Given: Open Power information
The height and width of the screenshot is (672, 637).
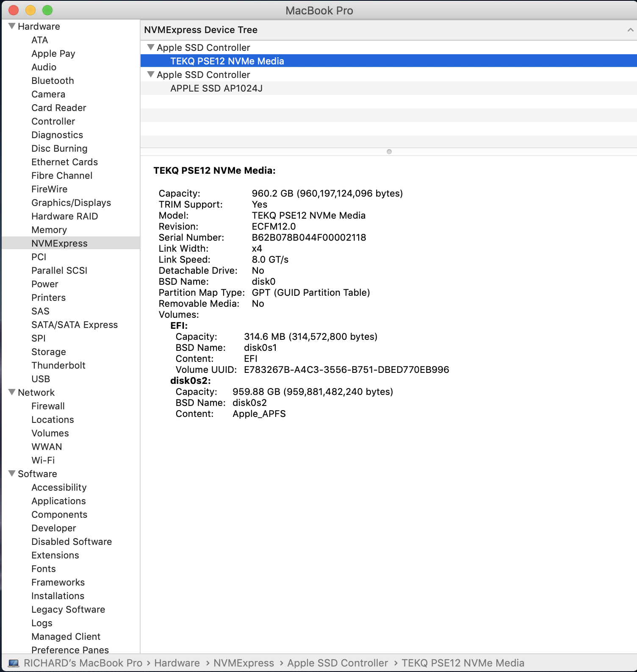Looking at the screenshot, I should pos(44,284).
